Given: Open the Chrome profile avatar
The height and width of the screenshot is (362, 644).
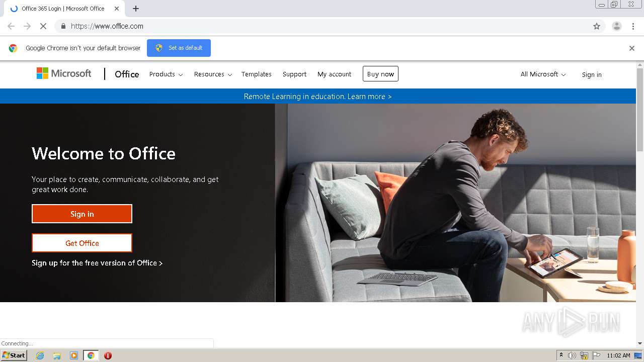Looking at the screenshot, I should tap(617, 26).
